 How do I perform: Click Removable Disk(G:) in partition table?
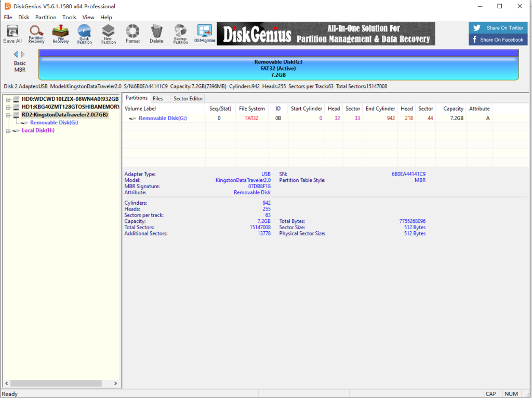(163, 118)
